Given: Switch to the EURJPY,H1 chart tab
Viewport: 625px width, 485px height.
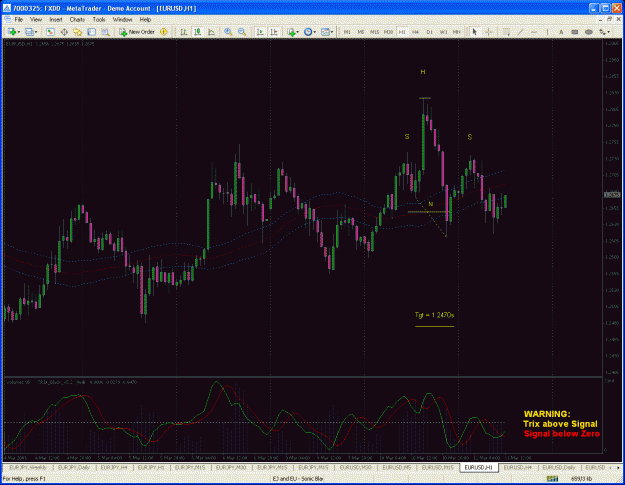Looking at the screenshot, I should tap(151, 467).
